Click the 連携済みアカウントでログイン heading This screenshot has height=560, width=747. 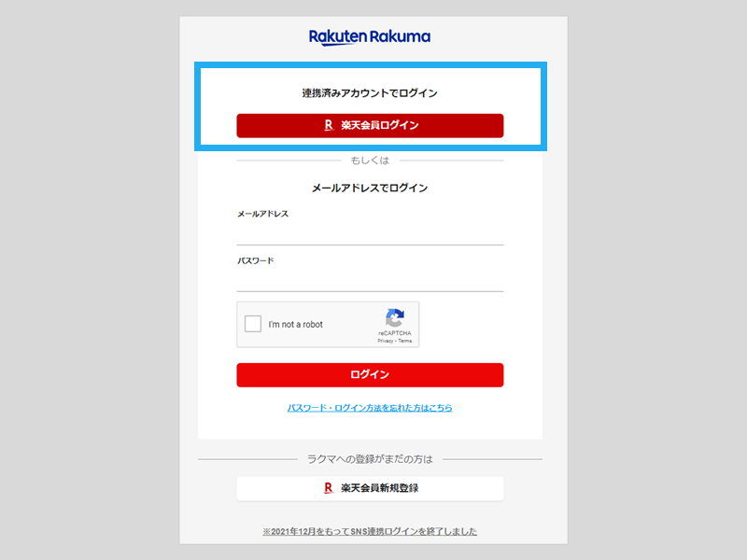coord(370,92)
